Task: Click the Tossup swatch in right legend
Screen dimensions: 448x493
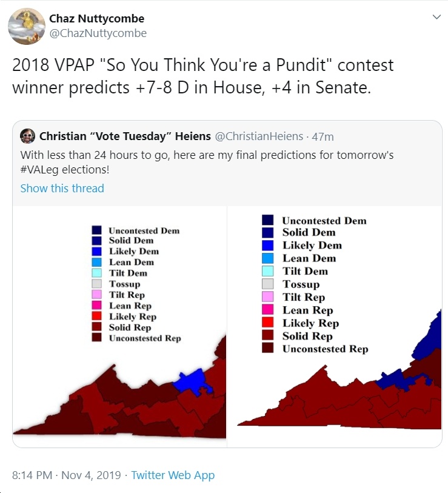Action: [267, 284]
